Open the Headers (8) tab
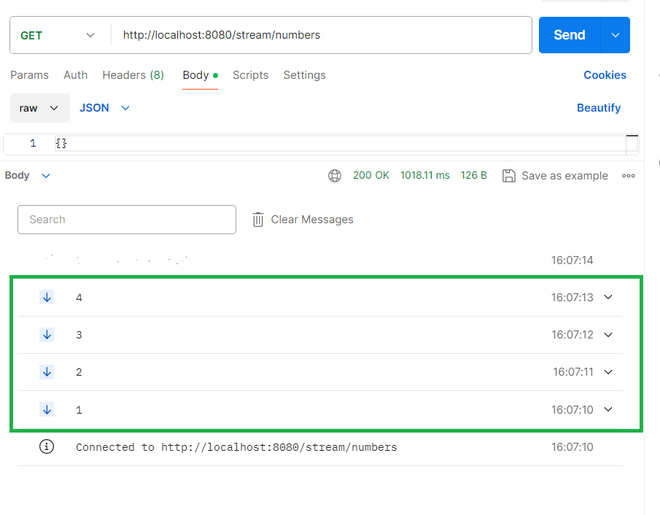 (133, 75)
